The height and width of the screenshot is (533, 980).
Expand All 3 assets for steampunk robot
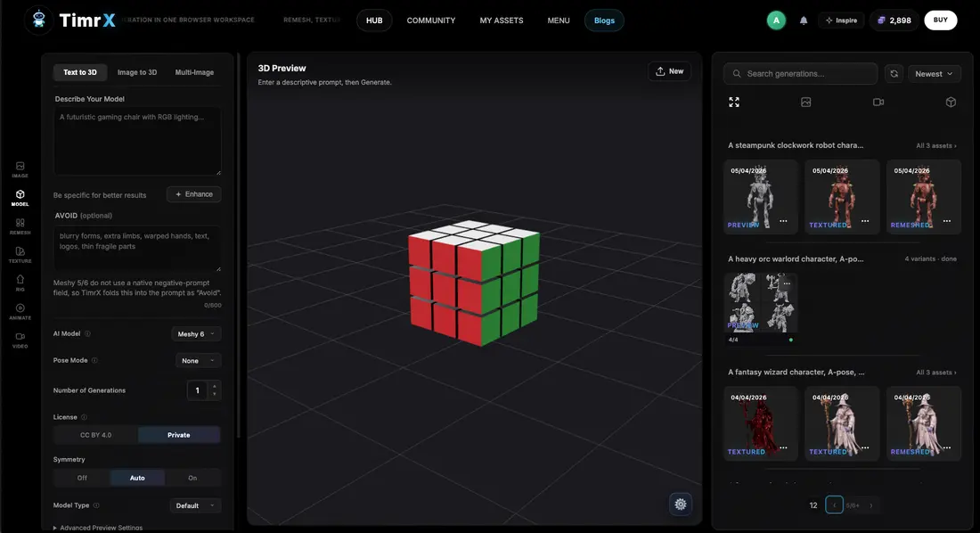point(935,146)
